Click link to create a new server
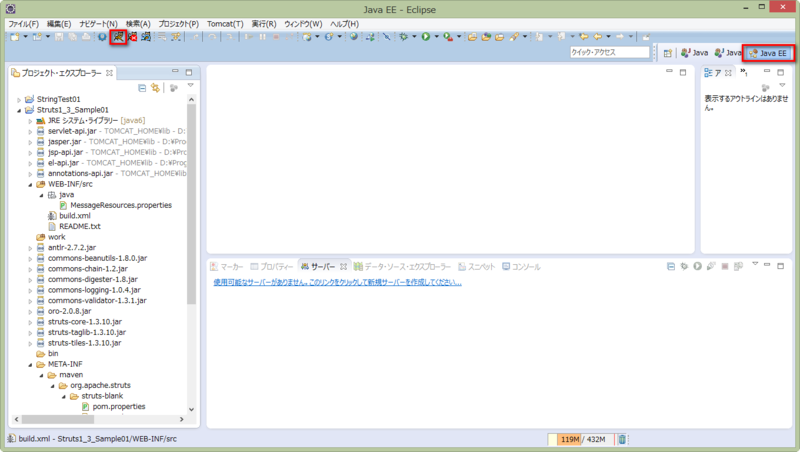 pos(337,282)
